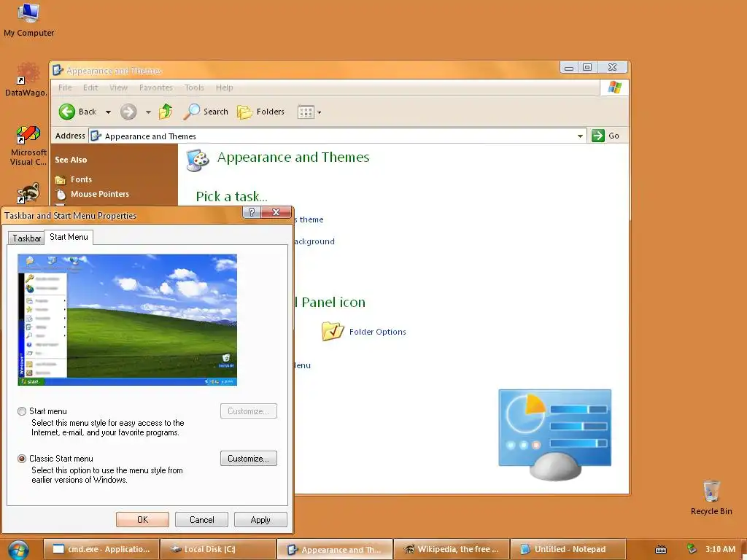Click the Start menu preview image
Screen dimensions: 747x560
point(127,319)
